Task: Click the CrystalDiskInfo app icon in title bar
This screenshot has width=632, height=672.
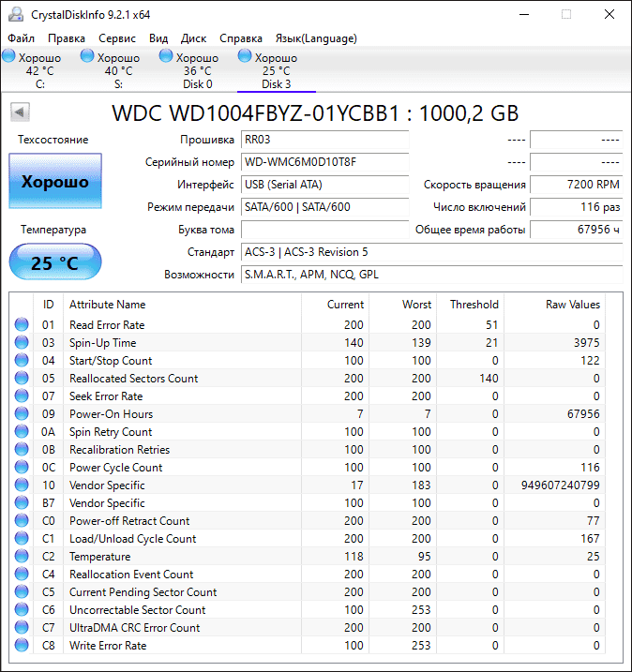Action: point(16,15)
